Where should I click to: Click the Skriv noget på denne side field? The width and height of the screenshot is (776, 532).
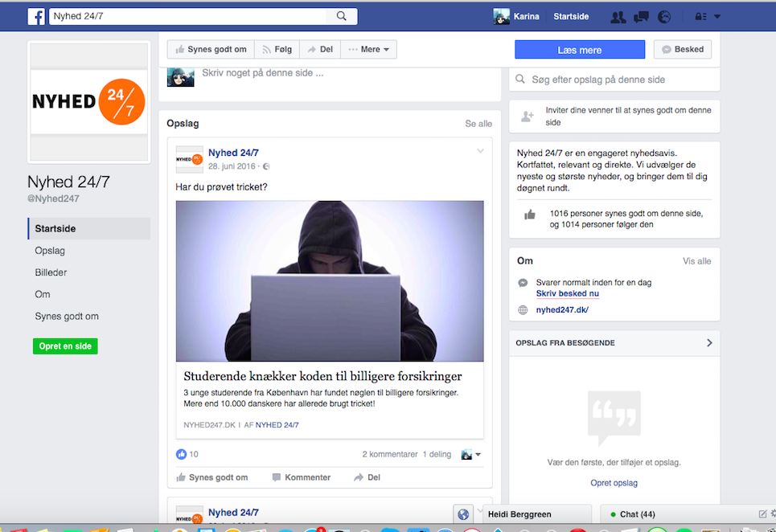tap(262, 73)
